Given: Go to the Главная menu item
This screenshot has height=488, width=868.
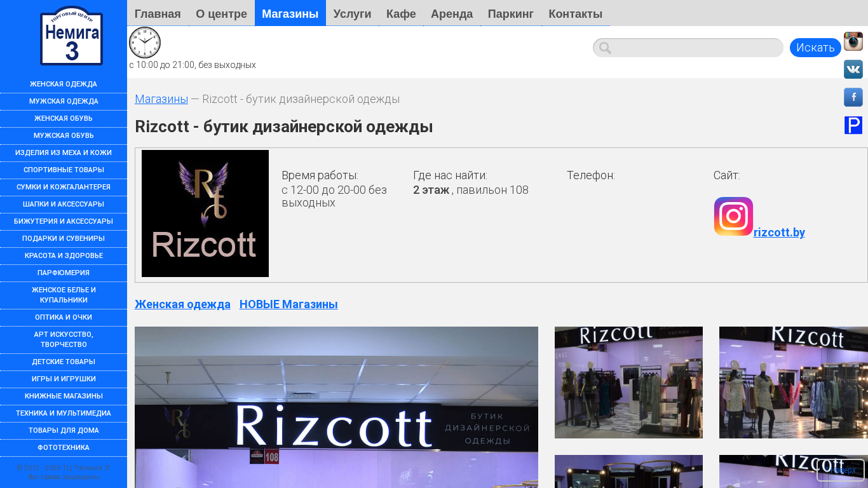Looking at the screenshot, I should pyautogui.click(x=158, y=13).
